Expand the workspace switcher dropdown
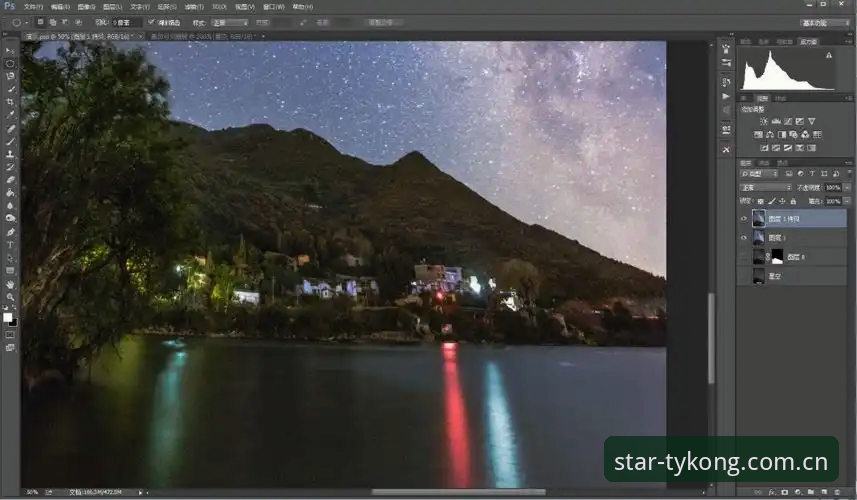857x500 pixels. click(825, 23)
